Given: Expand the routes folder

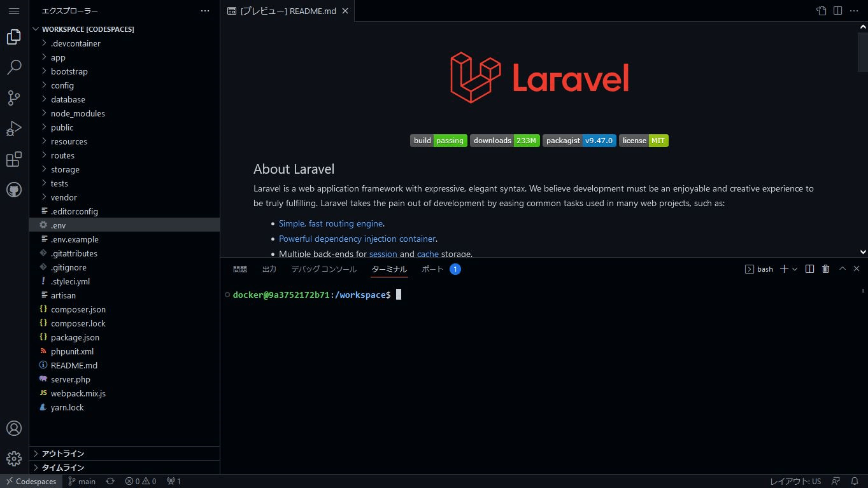Looking at the screenshot, I should click(x=124, y=155).
